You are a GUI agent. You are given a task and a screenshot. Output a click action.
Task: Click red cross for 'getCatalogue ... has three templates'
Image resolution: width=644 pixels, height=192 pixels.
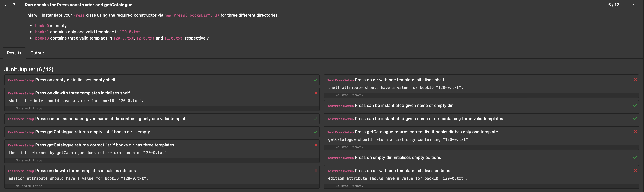(316, 145)
